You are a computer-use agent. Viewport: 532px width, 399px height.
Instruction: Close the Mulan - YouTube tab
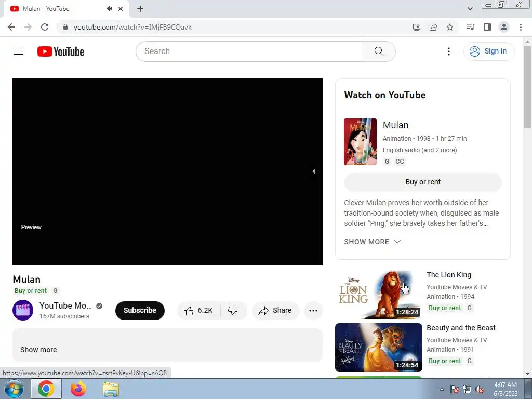coord(121,9)
